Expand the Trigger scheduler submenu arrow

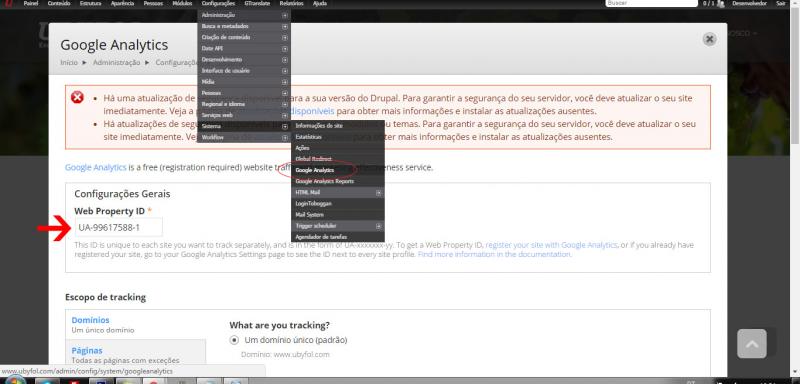point(379,225)
